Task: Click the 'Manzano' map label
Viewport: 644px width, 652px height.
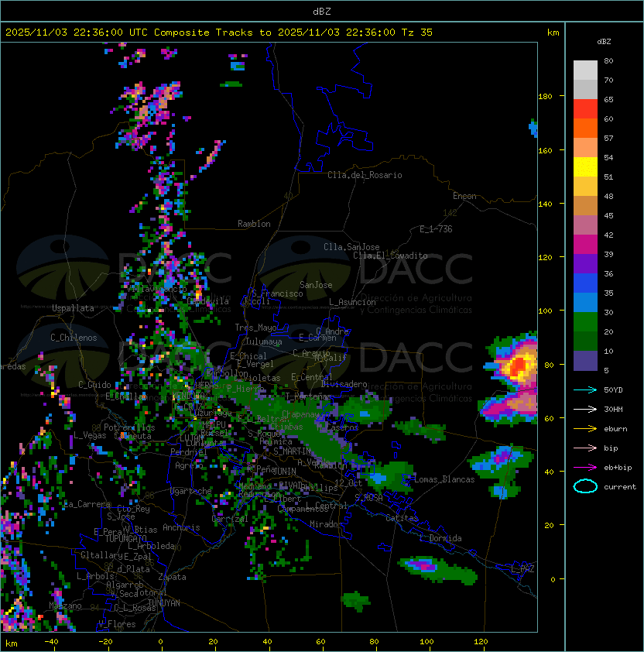Action: [x=65, y=606]
